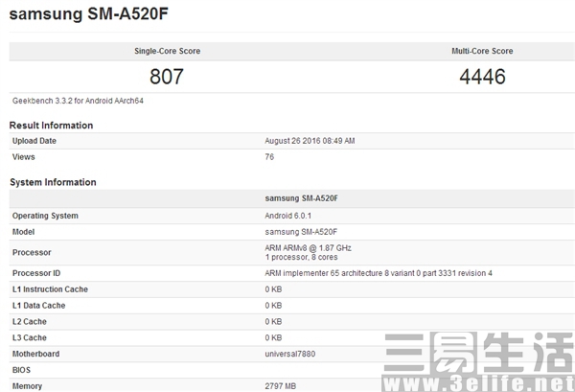Select the Android 6.0.1 value
575x392 pixels.
pos(287,216)
